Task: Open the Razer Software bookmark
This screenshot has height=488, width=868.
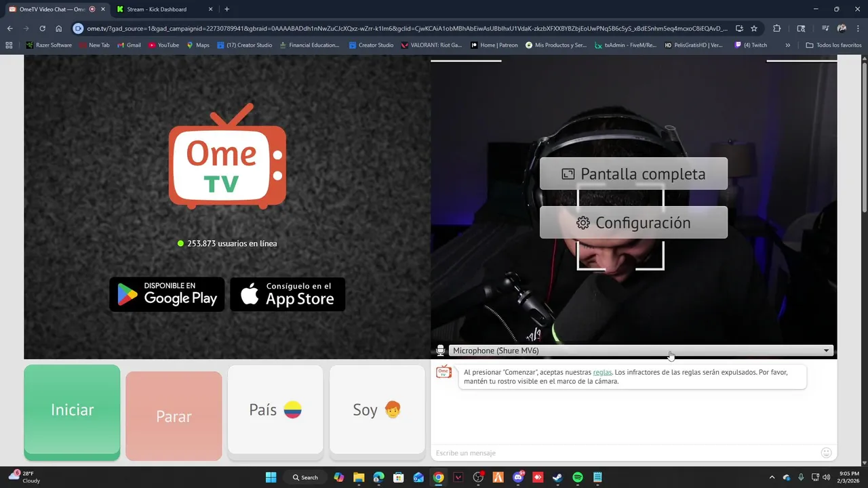Action: click(x=49, y=45)
